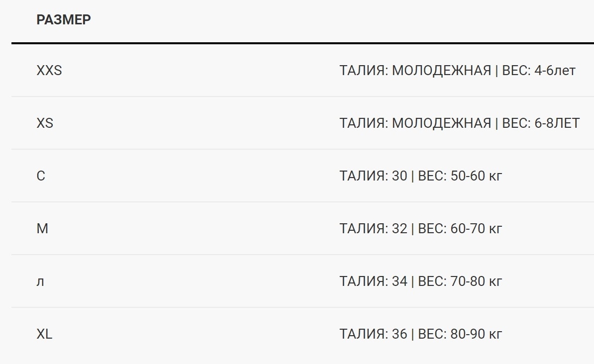The height and width of the screenshot is (364, 594).
Task: Click the ТАЛИЯ: 30 waist value
Action: click(x=373, y=176)
